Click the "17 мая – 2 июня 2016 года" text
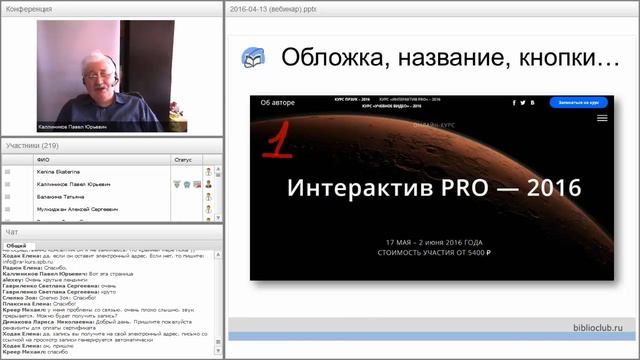 (x=434, y=242)
